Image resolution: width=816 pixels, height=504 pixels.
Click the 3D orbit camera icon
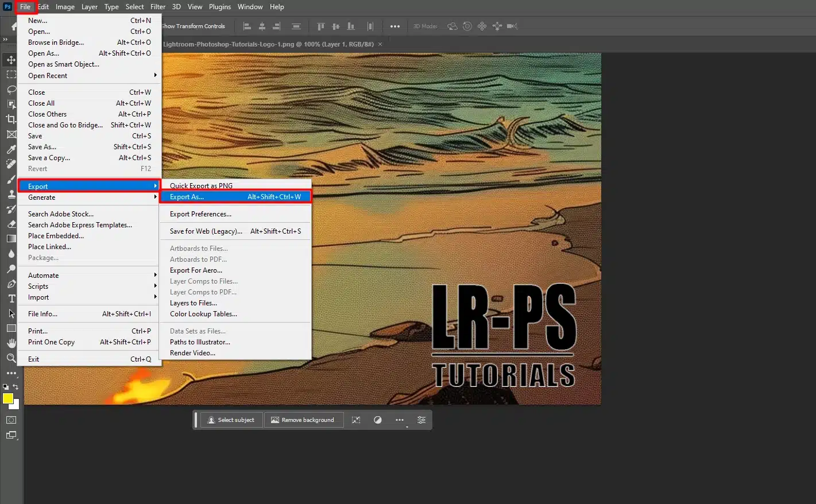click(453, 26)
